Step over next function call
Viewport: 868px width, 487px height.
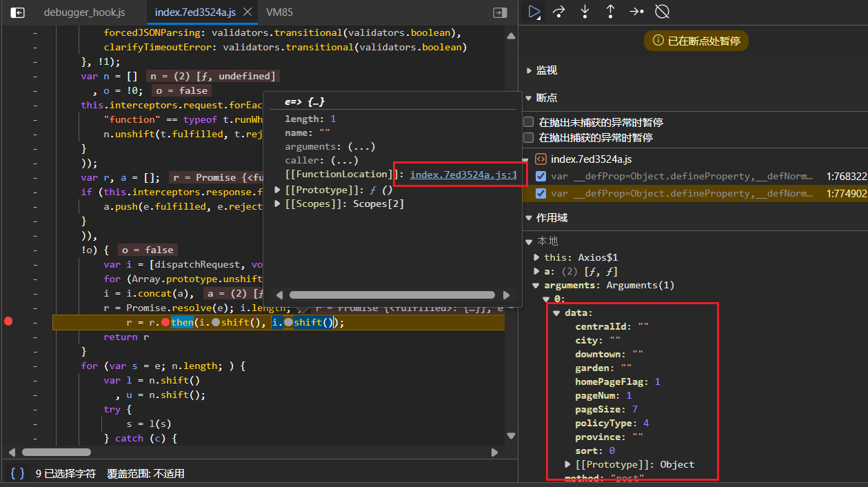[559, 12]
